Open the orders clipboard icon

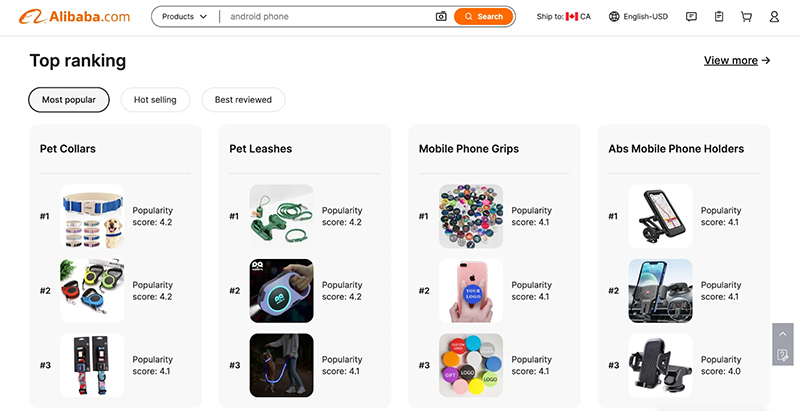719,16
